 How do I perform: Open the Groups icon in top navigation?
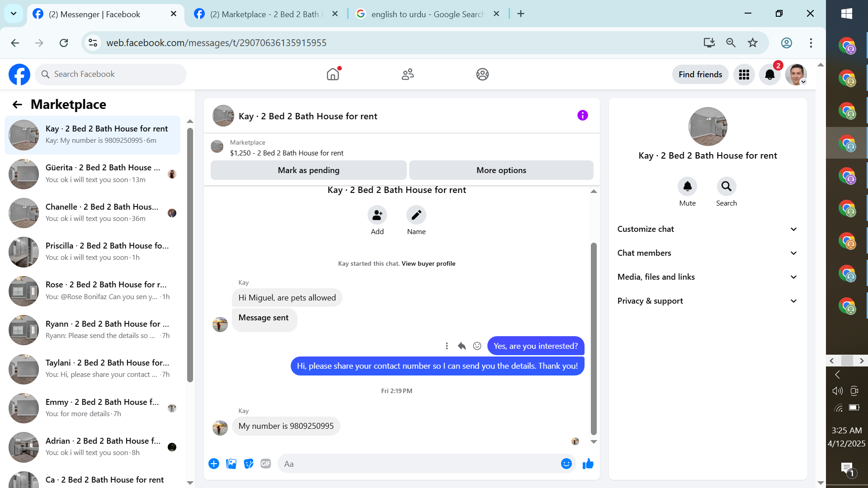point(482,74)
